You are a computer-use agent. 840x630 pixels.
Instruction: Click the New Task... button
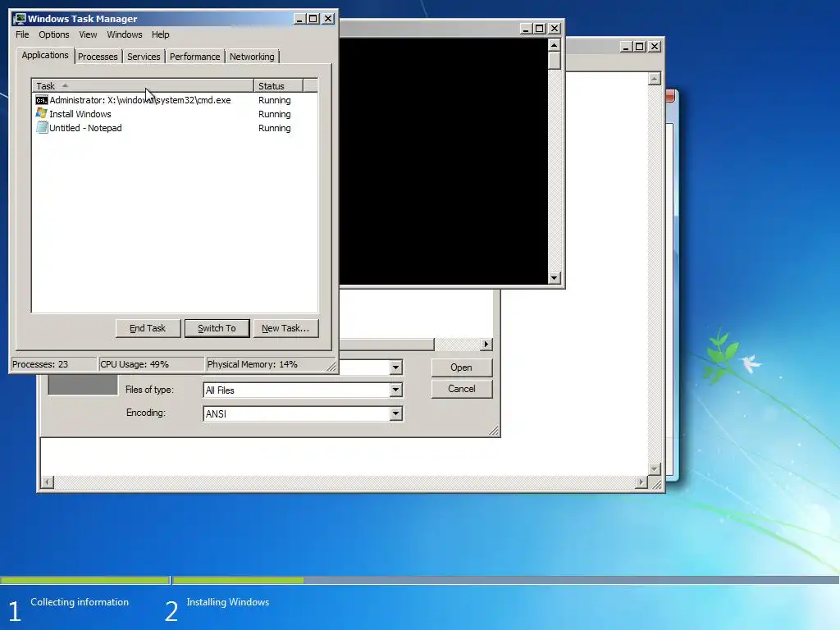(x=285, y=328)
